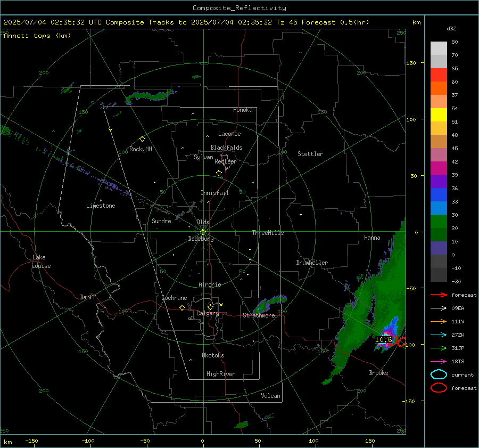Click the Hanna town label
The height and width of the screenshot is (448, 479).
372,238
